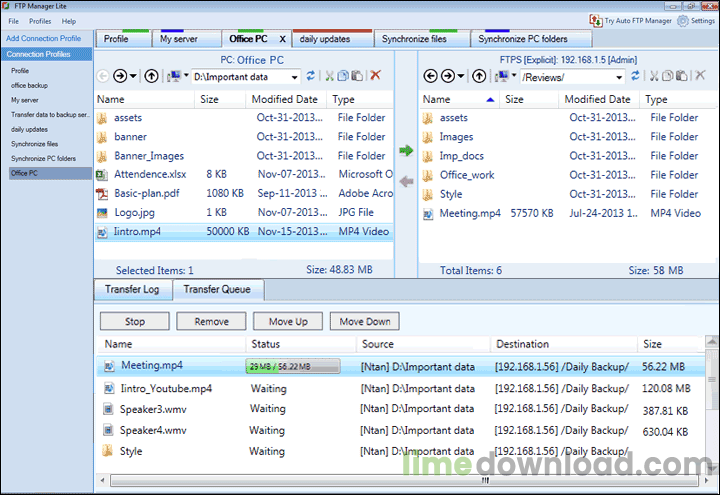Expand the D:\Important data path dropdown

coord(294,78)
